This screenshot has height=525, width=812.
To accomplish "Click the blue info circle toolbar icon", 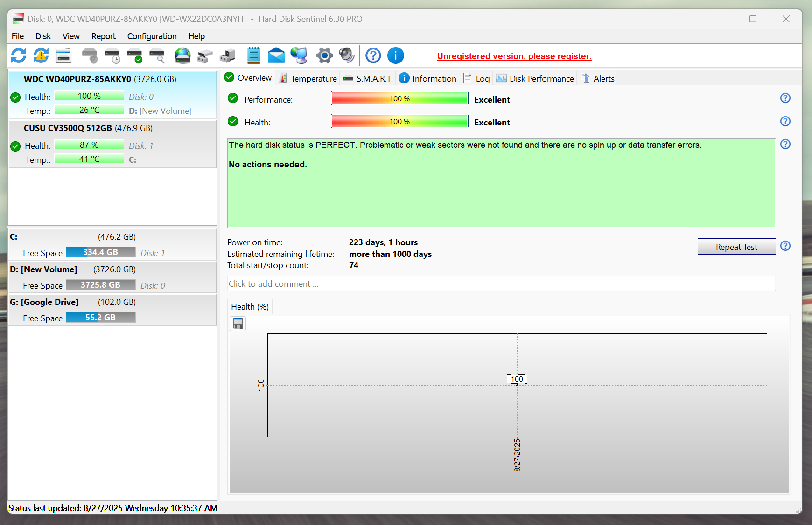I will 396,56.
